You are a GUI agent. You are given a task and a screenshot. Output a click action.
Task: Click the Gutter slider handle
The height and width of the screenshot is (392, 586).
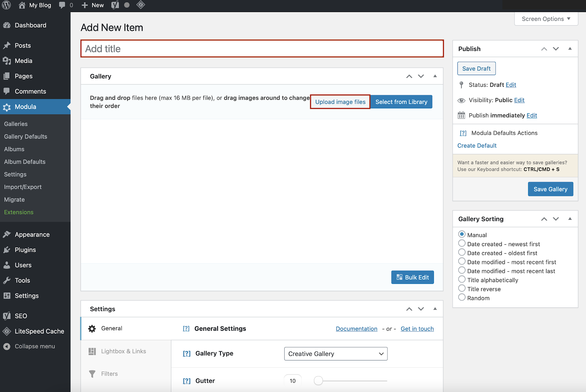(x=319, y=381)
